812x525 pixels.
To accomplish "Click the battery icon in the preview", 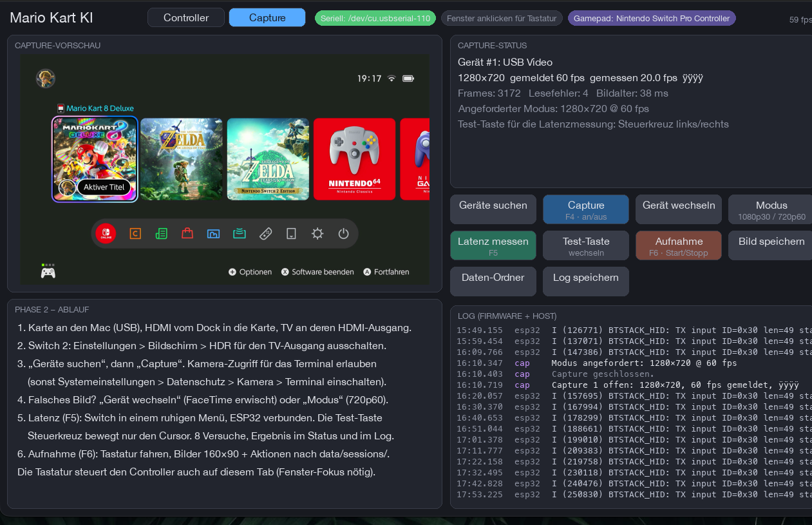I will [408, 79].
